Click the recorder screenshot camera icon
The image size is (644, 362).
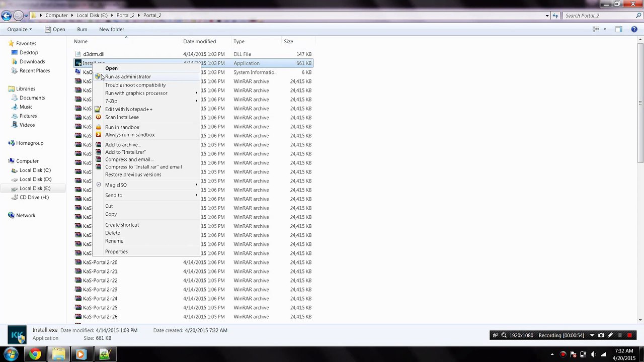pyautogui.click(x=601, y=335)
